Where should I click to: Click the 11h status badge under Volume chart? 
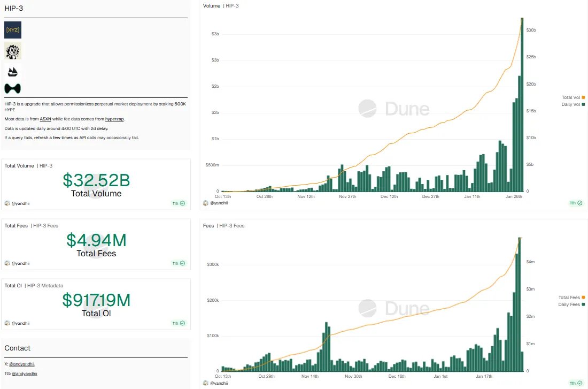tap(575, 203)
